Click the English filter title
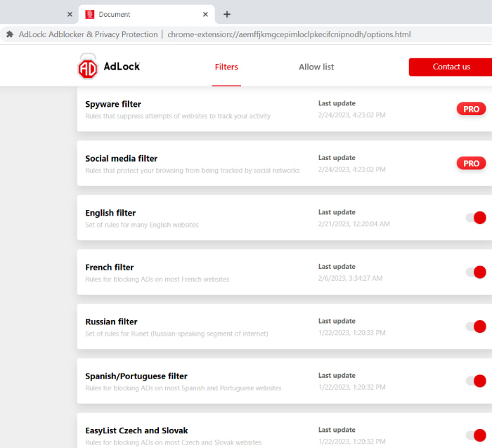This screenshot has height=448, width=492. pyautogui.click(x=110, y=213)
